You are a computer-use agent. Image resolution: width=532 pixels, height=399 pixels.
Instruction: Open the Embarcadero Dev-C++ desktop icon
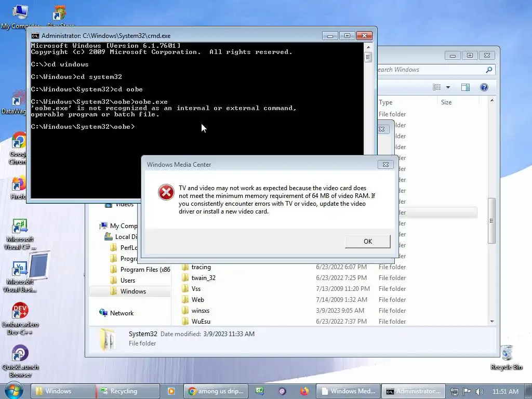20,319
